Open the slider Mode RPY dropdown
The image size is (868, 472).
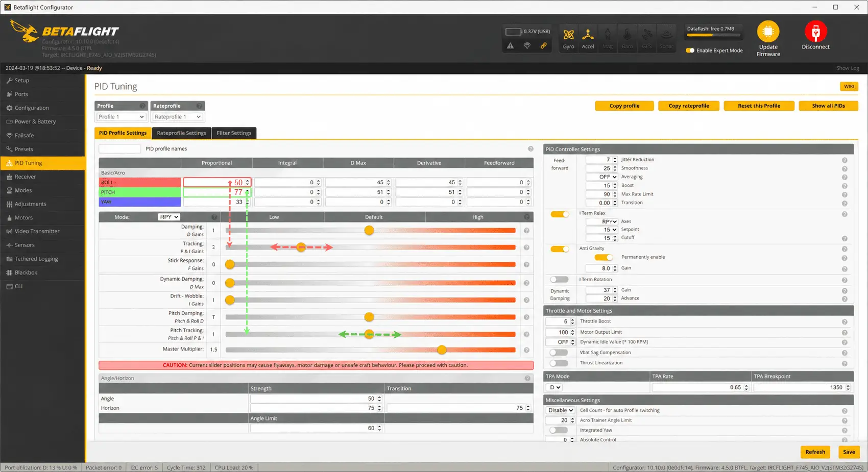[169, 217]
